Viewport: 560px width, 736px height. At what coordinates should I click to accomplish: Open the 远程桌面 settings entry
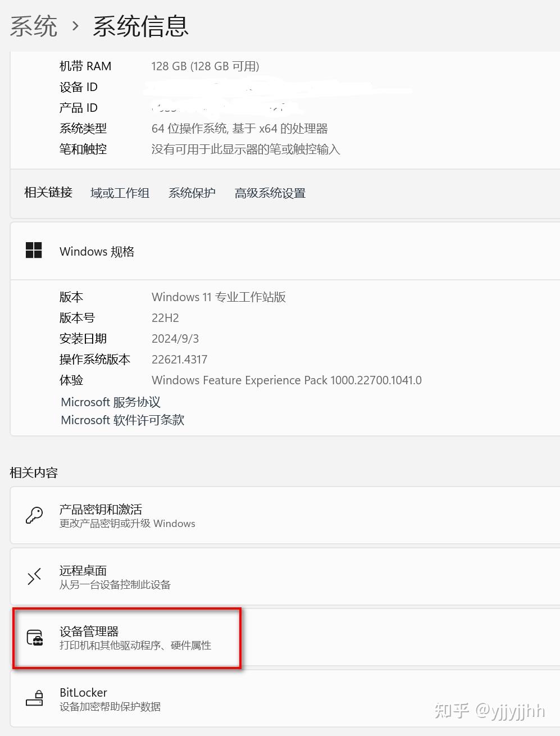tap(285, 576)
